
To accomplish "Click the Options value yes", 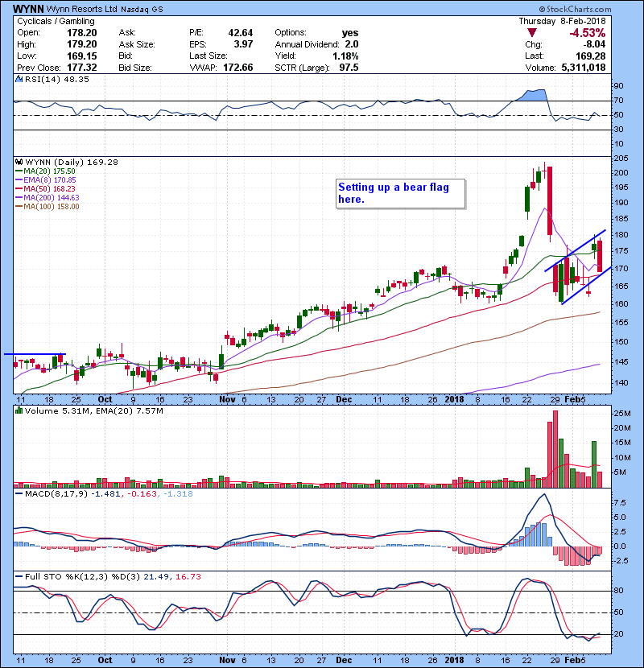I will click(x=350, y=33).
